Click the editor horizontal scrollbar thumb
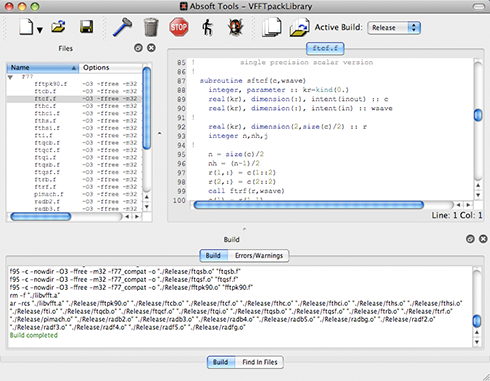490x381 pixels. coord(309,205)
